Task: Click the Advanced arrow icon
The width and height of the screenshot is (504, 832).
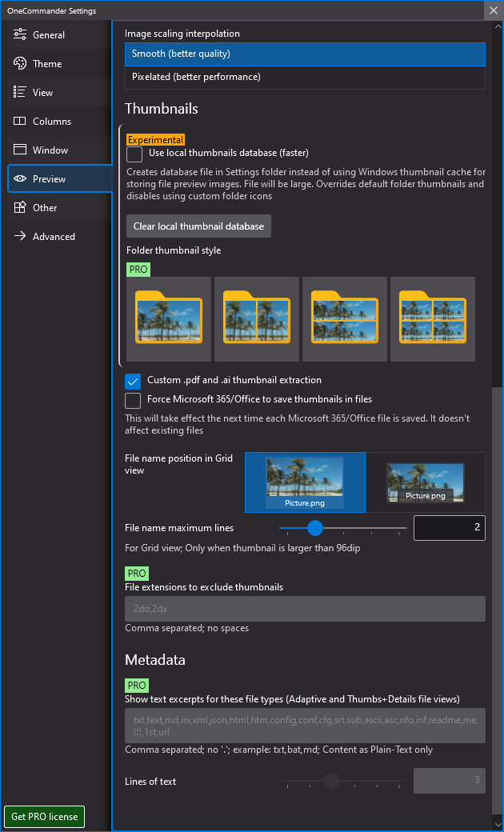Action: [x=19, y=237]
